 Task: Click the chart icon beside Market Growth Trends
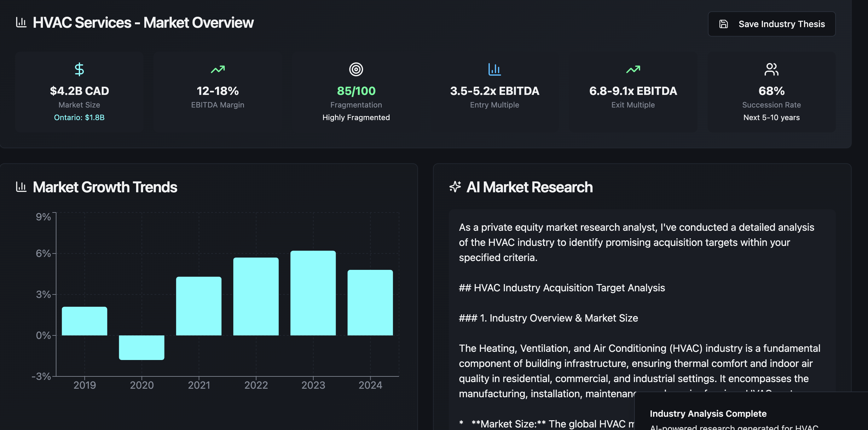(x=21, y=187)
